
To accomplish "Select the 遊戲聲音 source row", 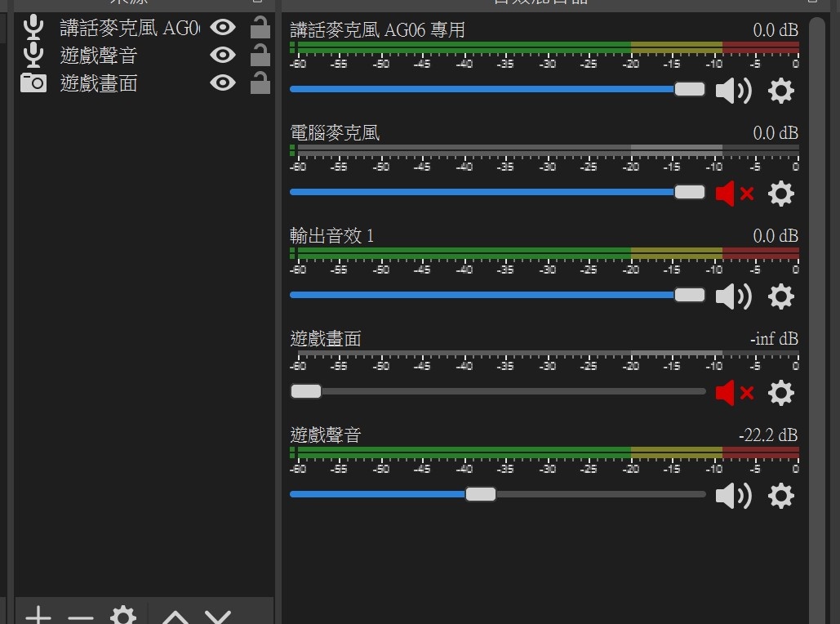I will coord(144,56).
